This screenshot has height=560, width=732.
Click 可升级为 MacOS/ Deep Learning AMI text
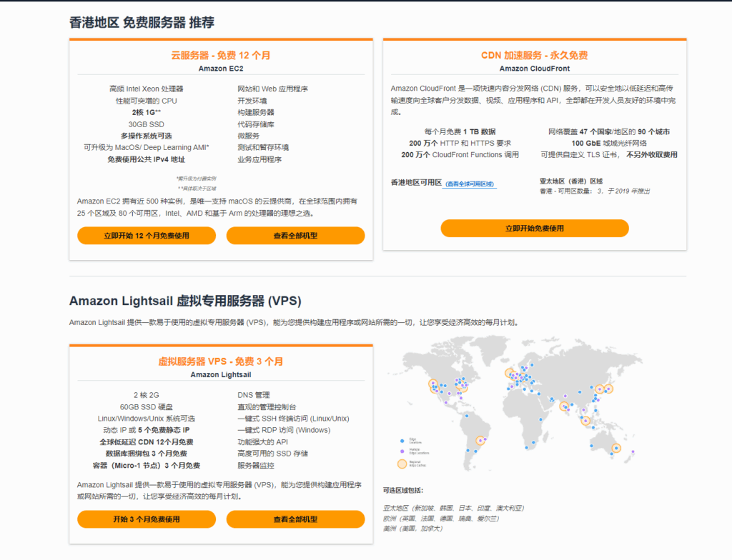[146, 147]
